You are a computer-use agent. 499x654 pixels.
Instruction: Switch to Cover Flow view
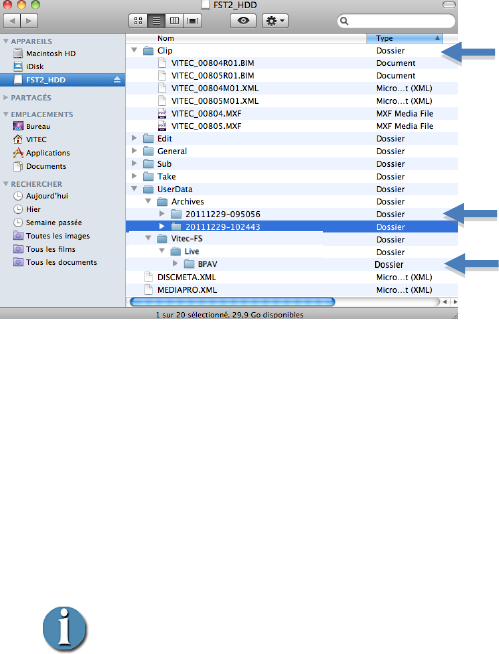point(192,20)
